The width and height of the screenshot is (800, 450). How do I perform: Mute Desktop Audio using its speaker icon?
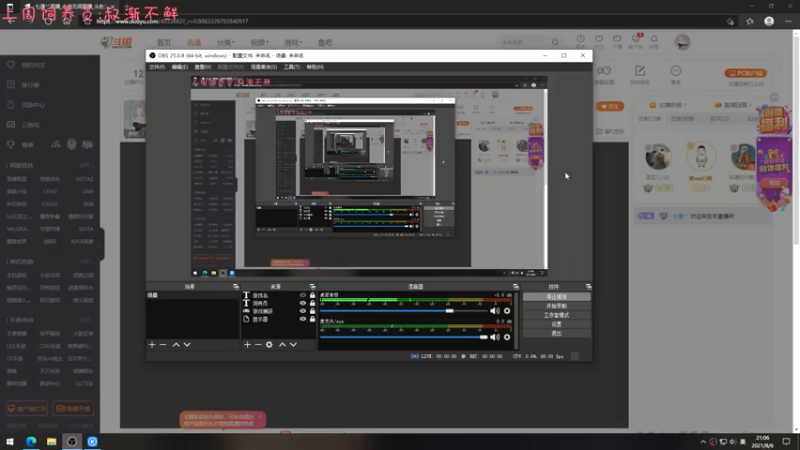(495, 311)
